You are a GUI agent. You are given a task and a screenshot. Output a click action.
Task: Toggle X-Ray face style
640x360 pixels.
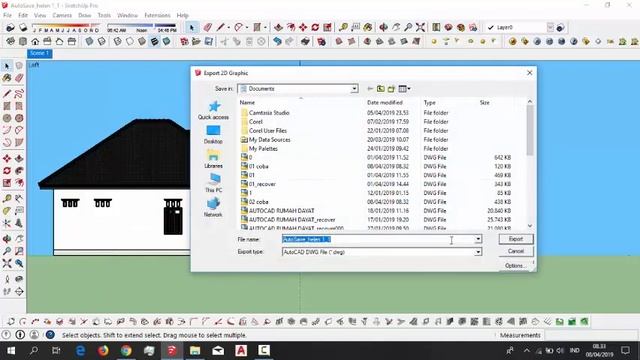tap(89, 41)
